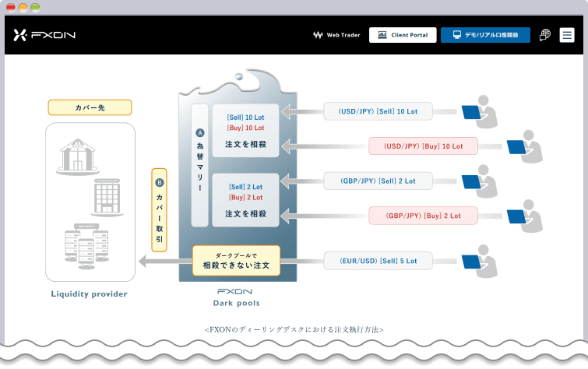
Task: Click the bank building icon
Action: 78,156
